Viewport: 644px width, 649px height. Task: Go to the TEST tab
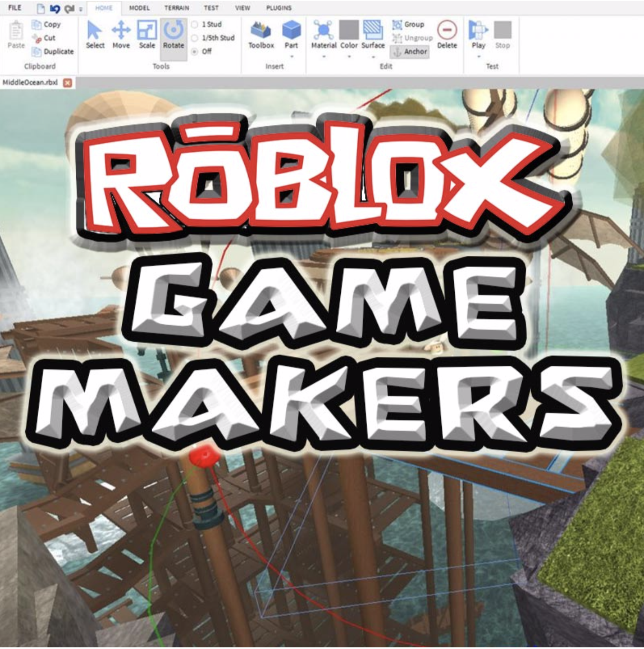pos(211,8)
